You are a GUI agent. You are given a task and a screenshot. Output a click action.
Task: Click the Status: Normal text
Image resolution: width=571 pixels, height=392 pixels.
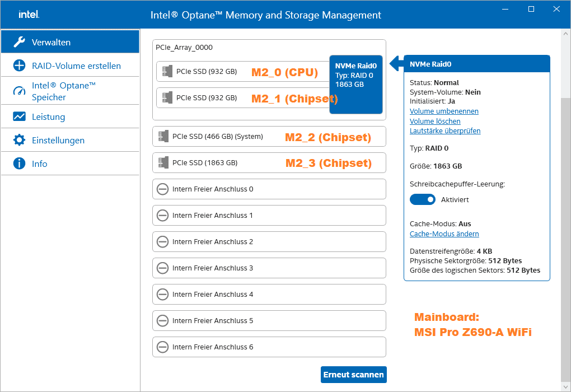[x=434, y=83]
